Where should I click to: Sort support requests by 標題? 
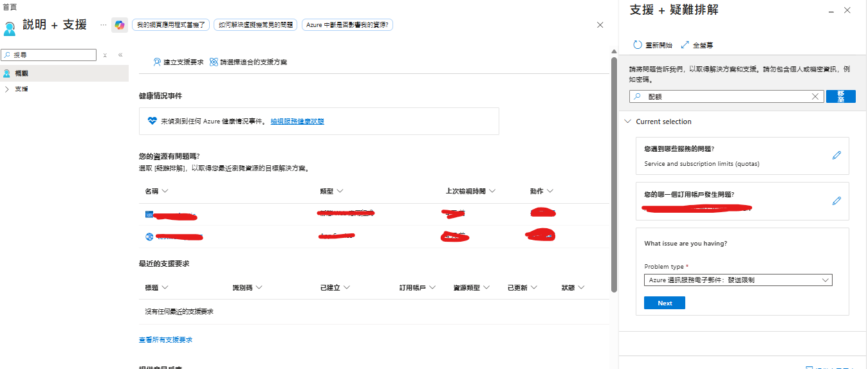point(156,287)
